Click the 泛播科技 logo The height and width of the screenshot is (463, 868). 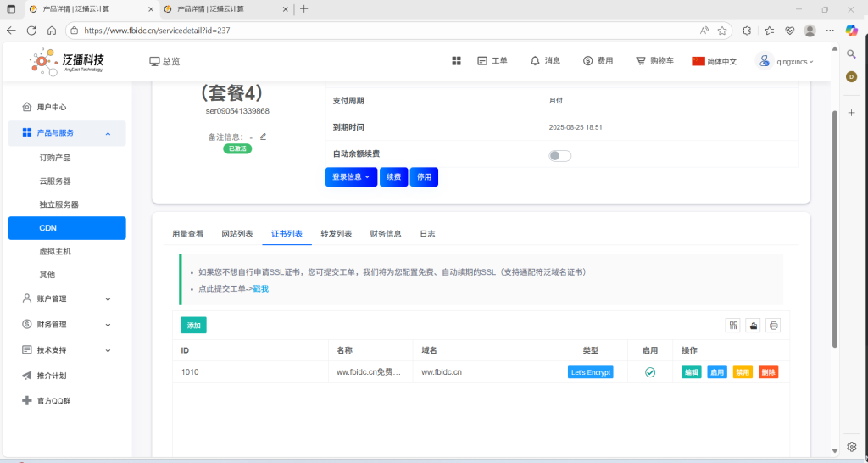[66, 61]
